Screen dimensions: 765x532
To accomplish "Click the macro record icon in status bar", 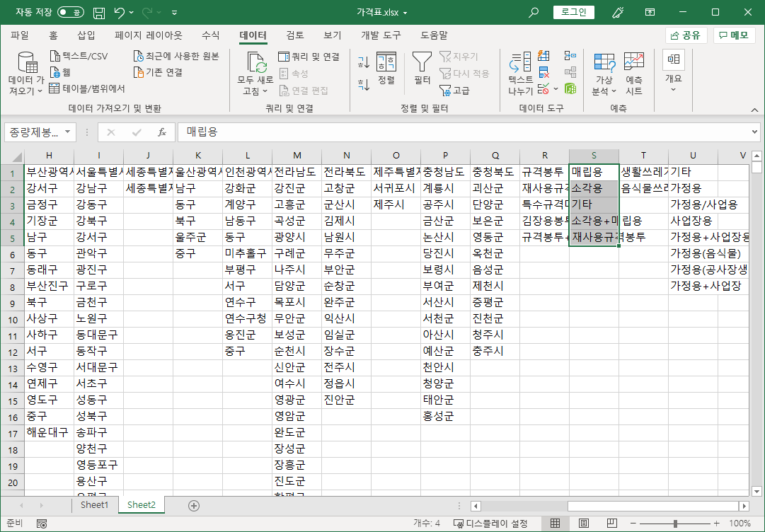I will (42, 524).
